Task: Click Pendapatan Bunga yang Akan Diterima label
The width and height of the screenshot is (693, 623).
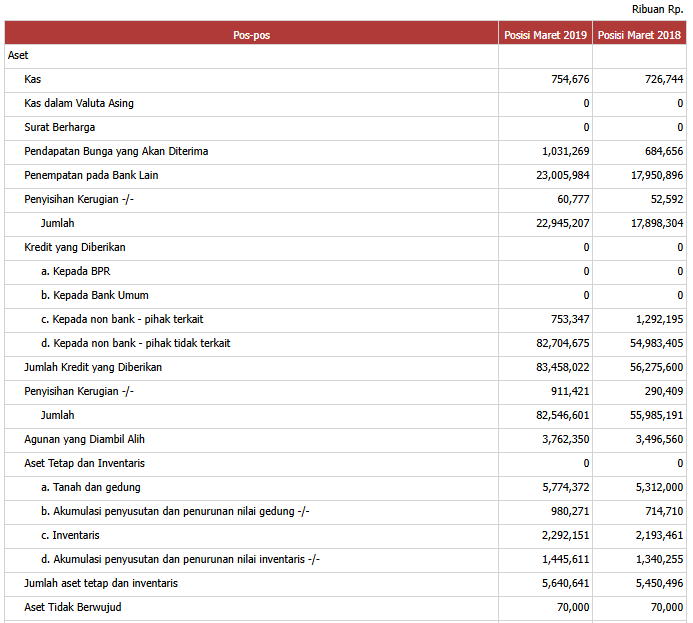Action: click(116, 152)
